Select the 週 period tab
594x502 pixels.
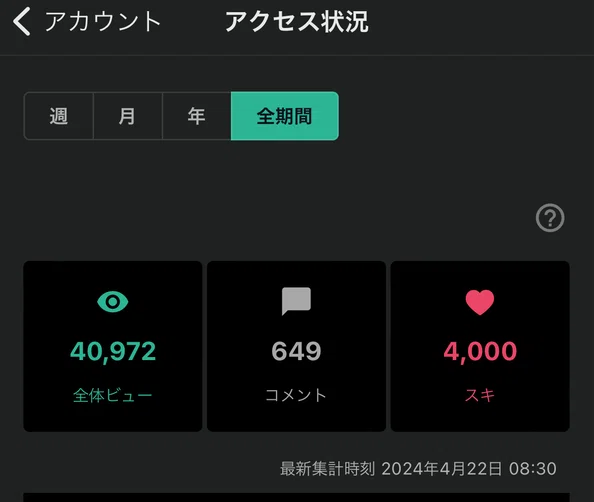pos(59,116)
